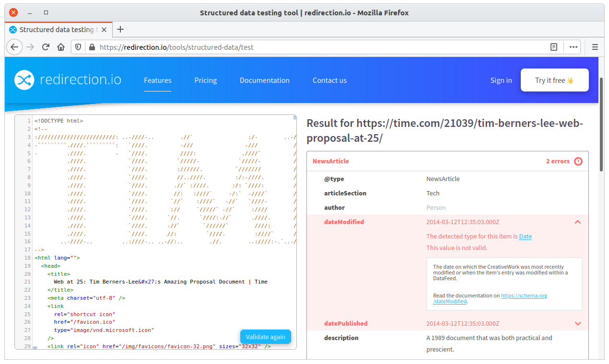
Task: Go to Documentation
Action: (x=265, y=80)
